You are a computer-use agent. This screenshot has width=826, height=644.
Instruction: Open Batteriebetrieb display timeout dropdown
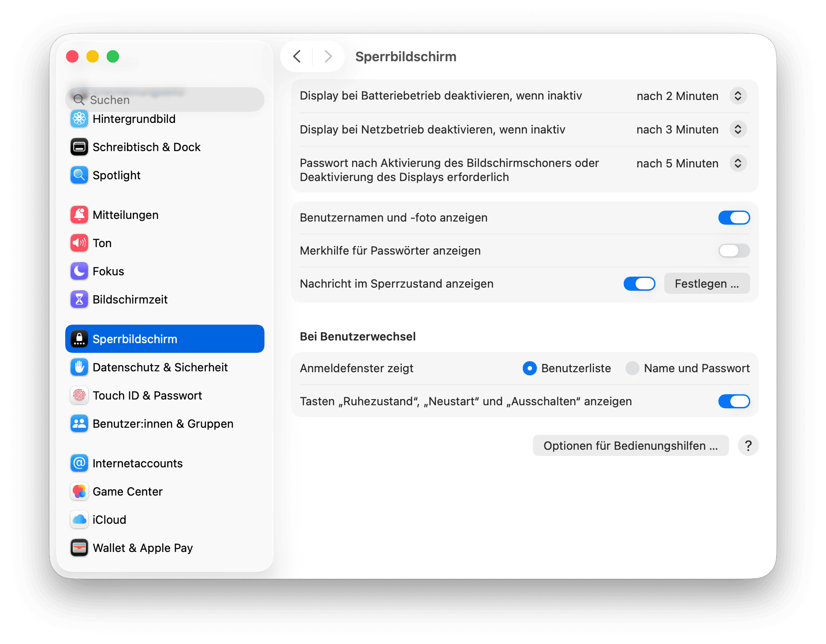coord(737,96)
